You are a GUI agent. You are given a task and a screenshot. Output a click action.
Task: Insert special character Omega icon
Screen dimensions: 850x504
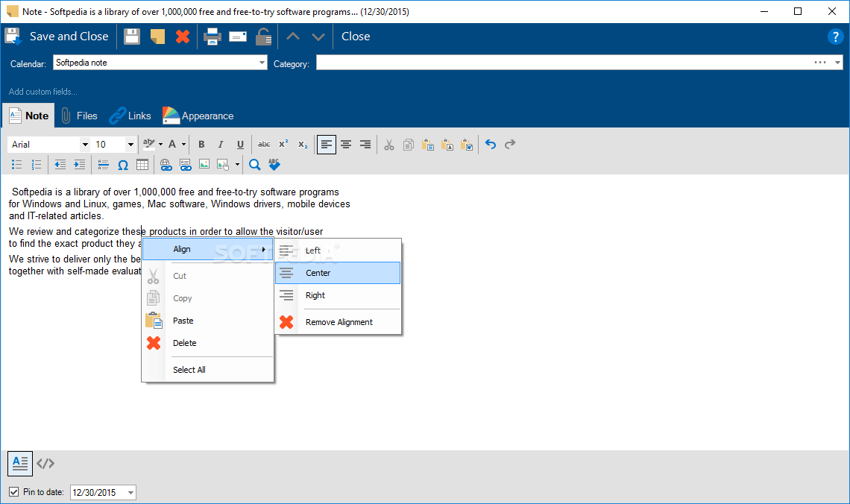click(123, 165)
